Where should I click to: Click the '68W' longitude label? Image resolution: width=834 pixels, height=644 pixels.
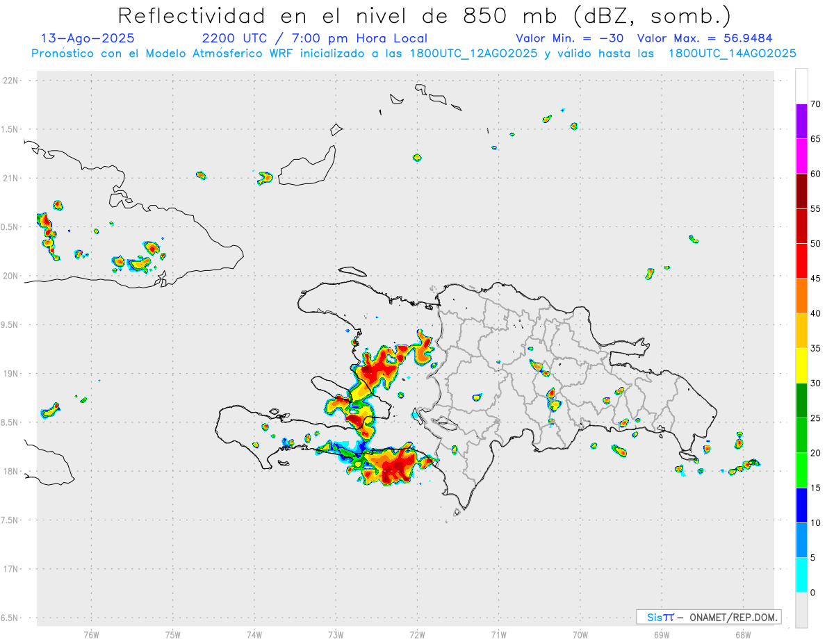(x=743, y=634)
